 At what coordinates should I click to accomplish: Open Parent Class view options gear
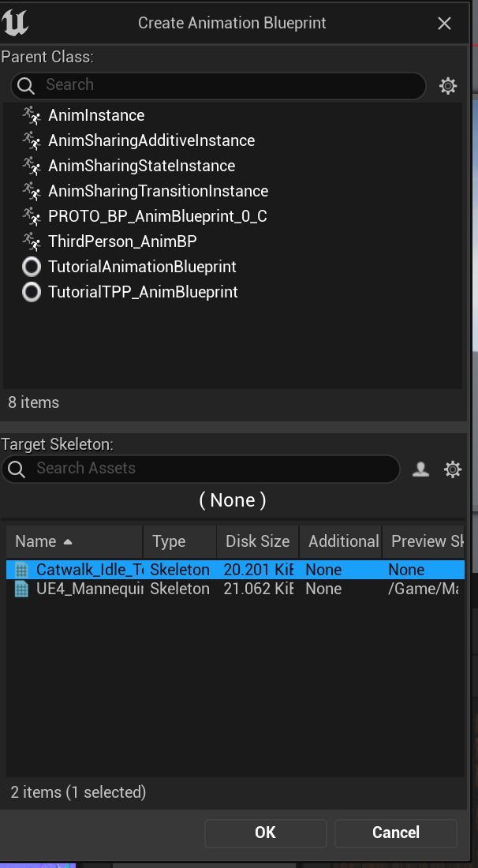point(448,86)
